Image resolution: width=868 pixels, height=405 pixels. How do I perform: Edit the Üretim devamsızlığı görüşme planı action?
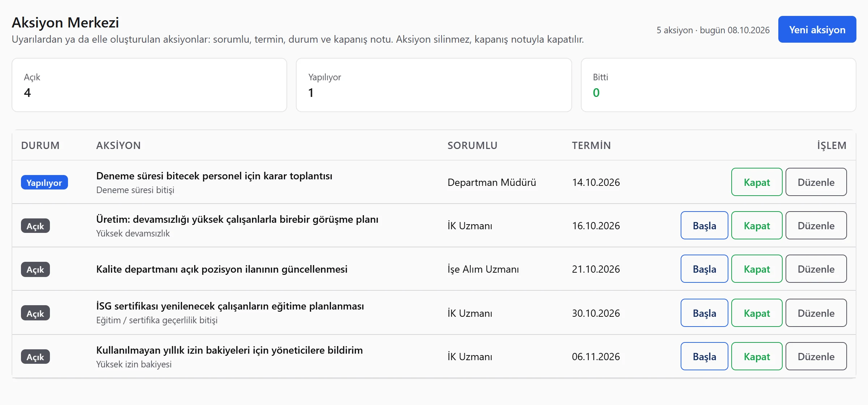[816, 225]
